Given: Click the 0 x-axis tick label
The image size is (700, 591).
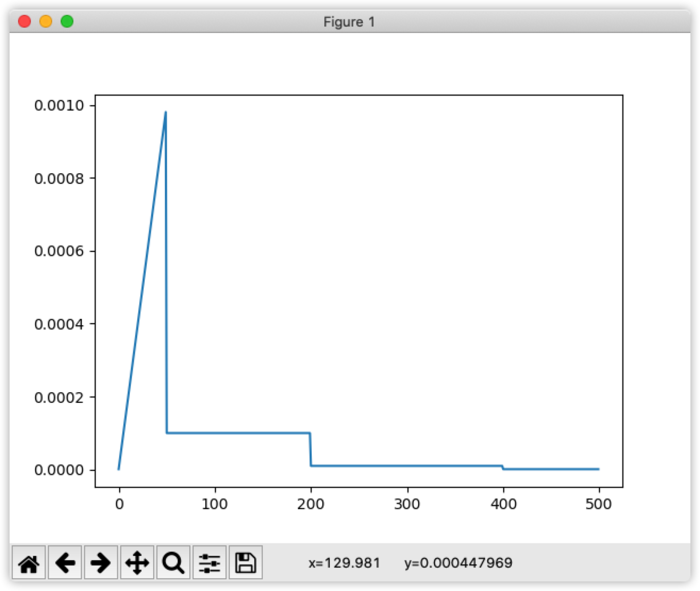Looking at the screenshot, I should point(119,504).
